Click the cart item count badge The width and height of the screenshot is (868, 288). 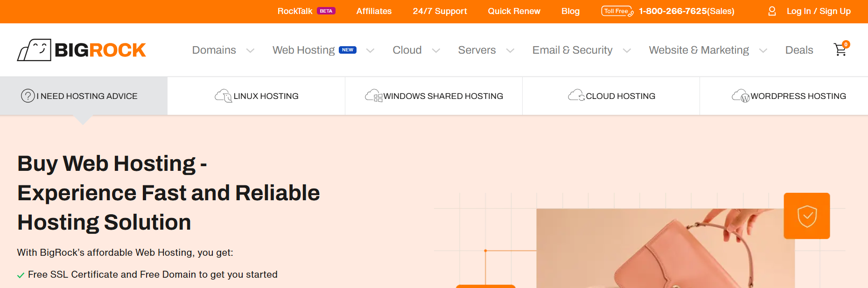(x=846, y=44)
